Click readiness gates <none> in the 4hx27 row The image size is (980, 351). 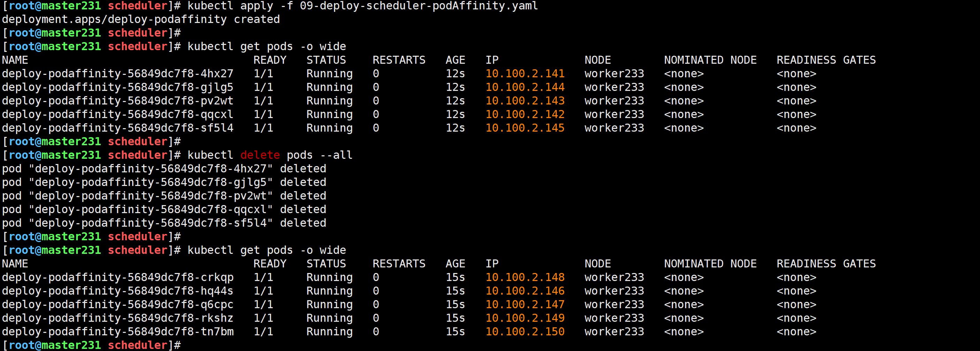click(x=796, y=74)
